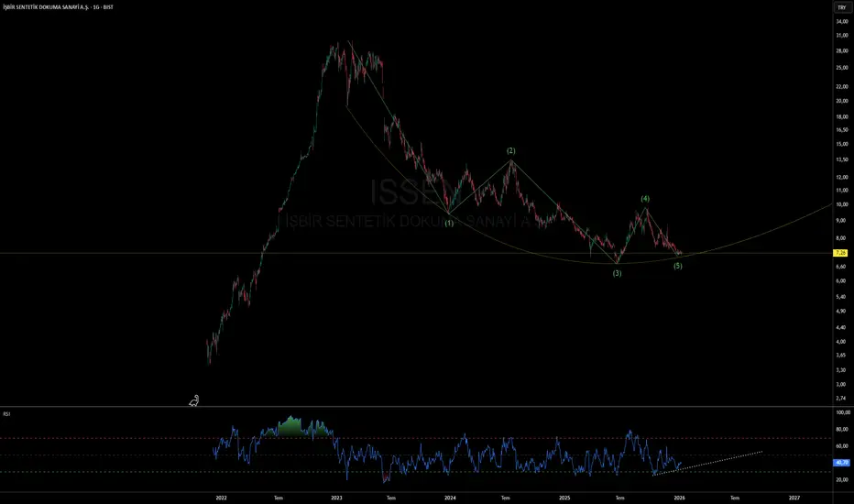
Task: Click the 60,00 RSI scale label
Action: [x=842, y=445]
